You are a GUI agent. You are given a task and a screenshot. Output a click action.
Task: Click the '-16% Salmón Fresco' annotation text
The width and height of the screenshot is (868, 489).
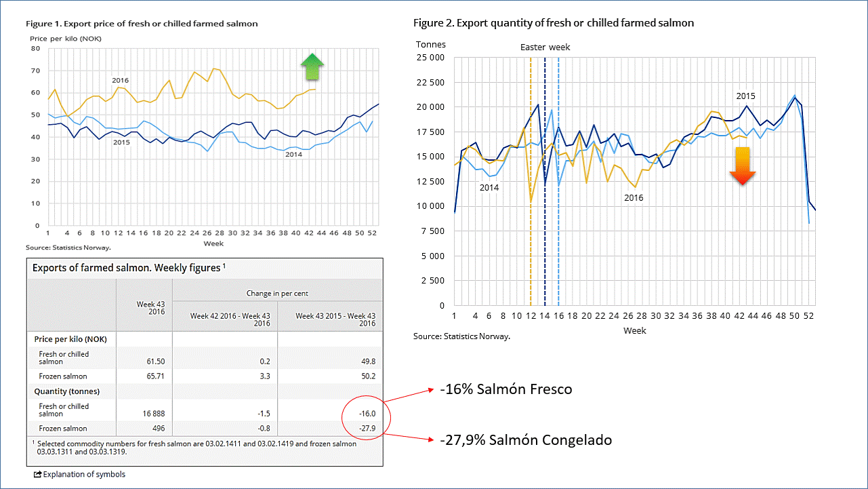tap(505, 389)
